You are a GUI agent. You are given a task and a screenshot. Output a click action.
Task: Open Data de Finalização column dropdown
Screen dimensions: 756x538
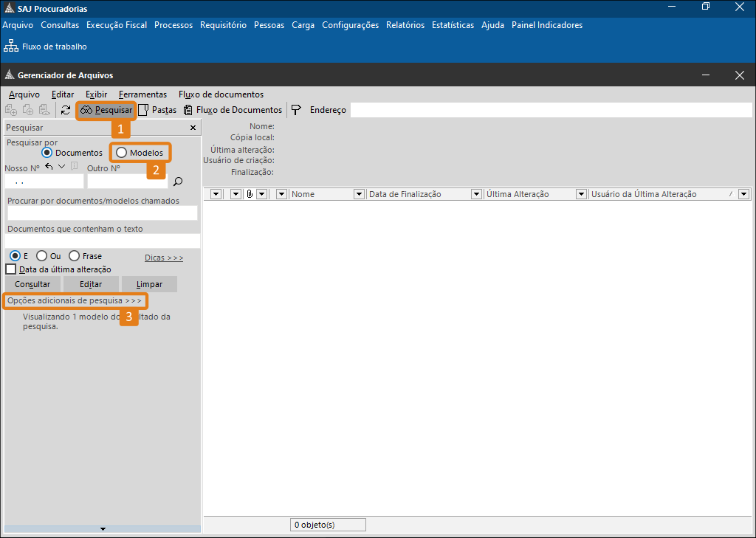(476, 194)
